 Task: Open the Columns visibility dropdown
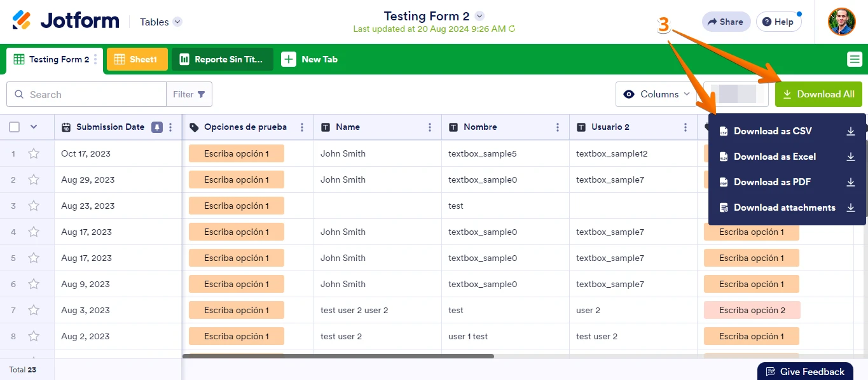click(x=656, y=94)
